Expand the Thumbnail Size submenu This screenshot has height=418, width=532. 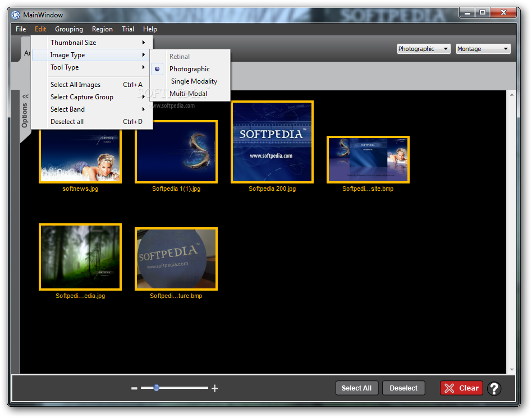click(92, 43)
